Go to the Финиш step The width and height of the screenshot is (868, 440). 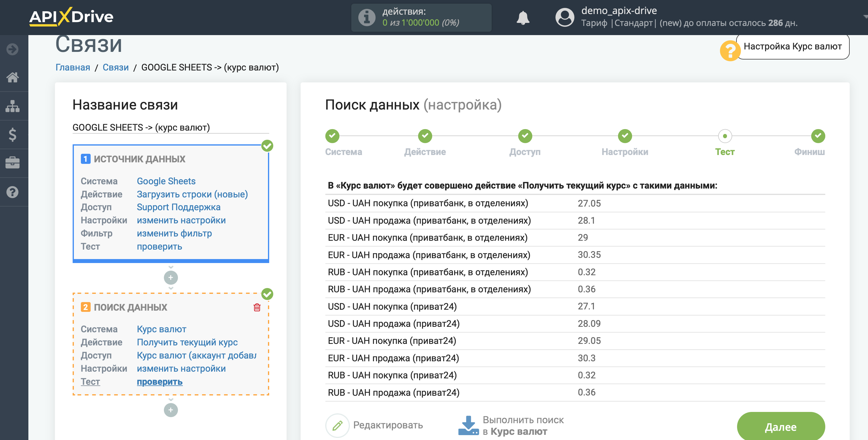(x=818, y=136)
